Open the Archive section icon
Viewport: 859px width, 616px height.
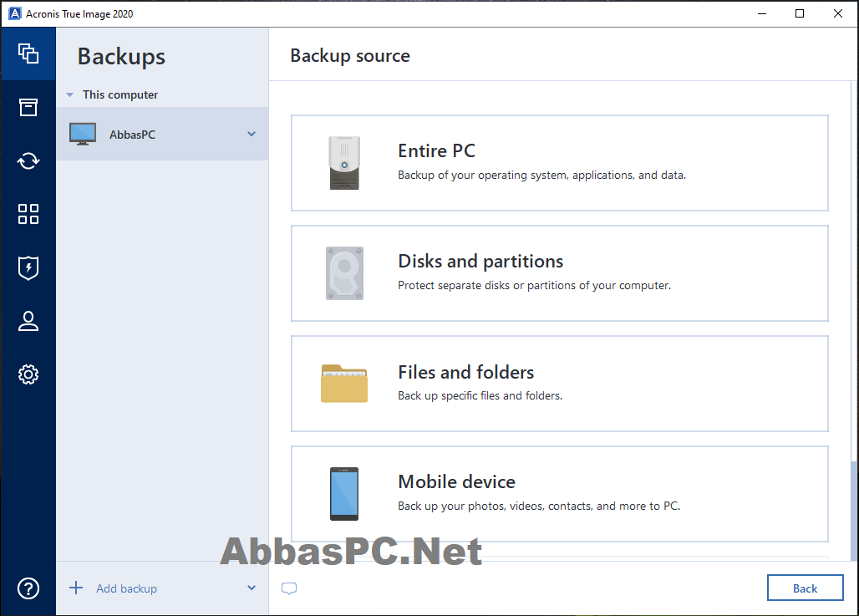[28, 108]
